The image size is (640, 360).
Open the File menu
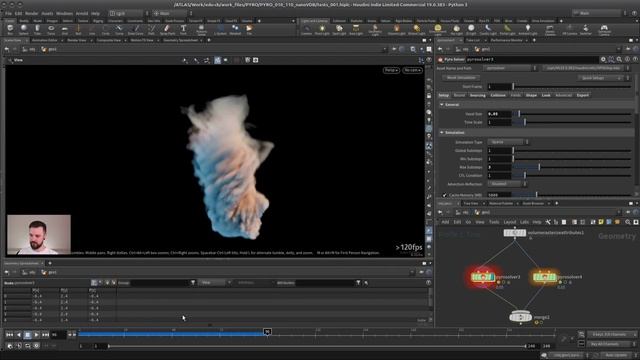click(x=8, y=13)
